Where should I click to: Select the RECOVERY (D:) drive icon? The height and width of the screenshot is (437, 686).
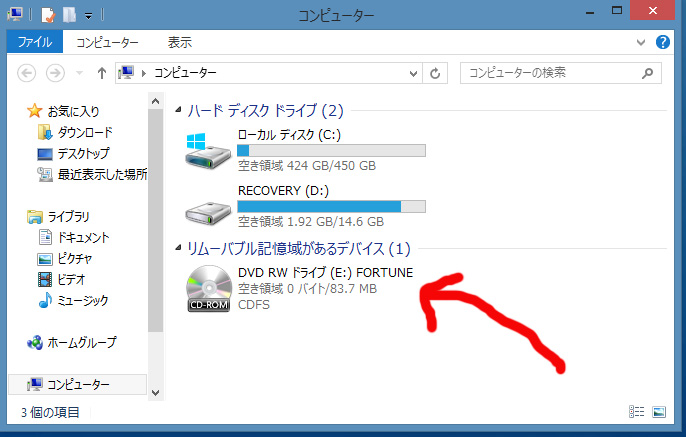pos(208,213)
